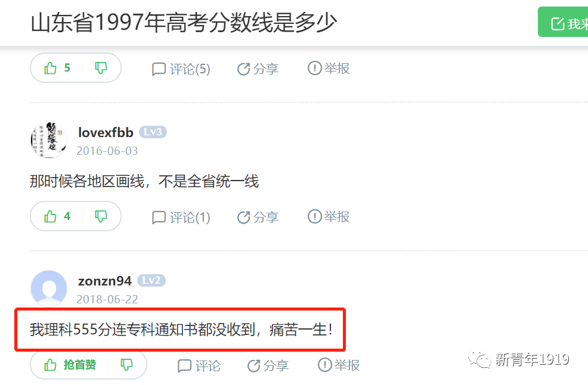Open zonzn94's profile via the username
The width and height of the screenshot is (588, 385).
pos(105,281)
